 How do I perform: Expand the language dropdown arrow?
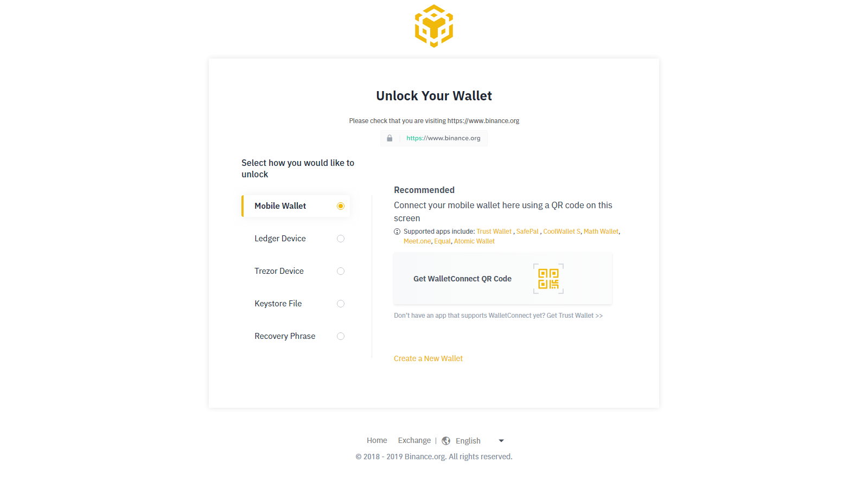(x=501, y=441)
